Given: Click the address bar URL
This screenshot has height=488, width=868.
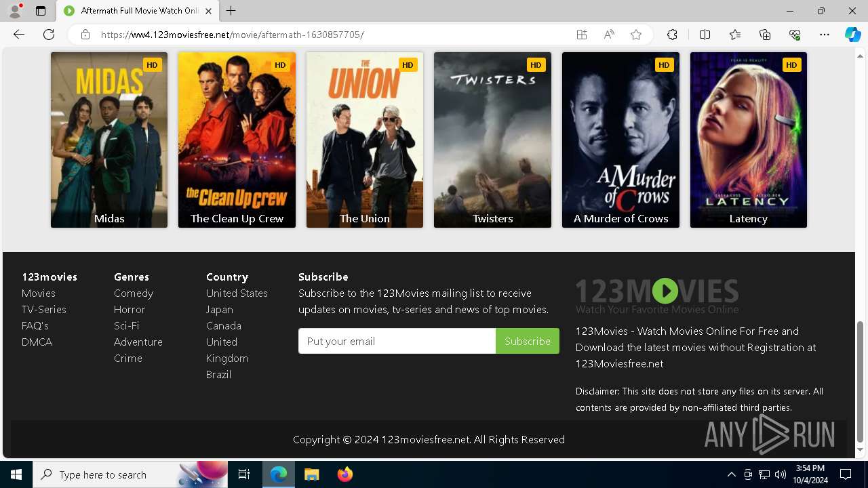Looking at the screenshot, I should pyautogui.click(x=232, y=35).
